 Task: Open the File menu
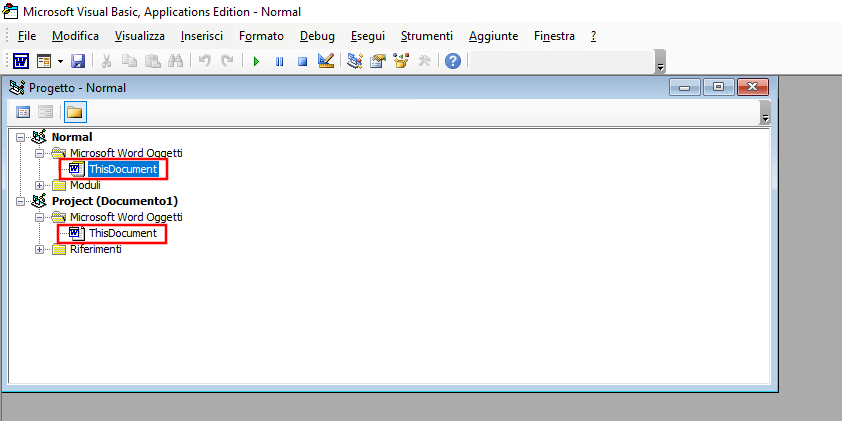tap(26, 36)
